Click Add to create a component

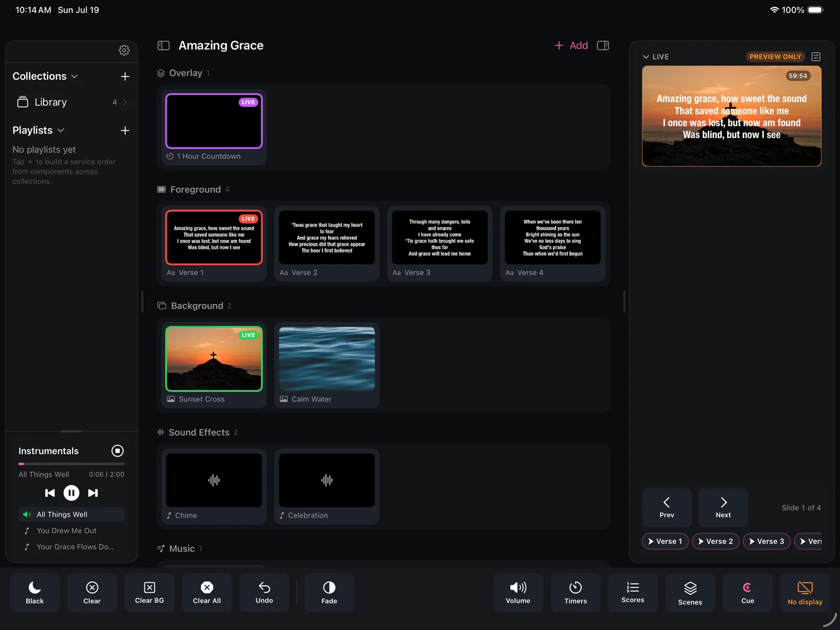(x=571, y=46)
